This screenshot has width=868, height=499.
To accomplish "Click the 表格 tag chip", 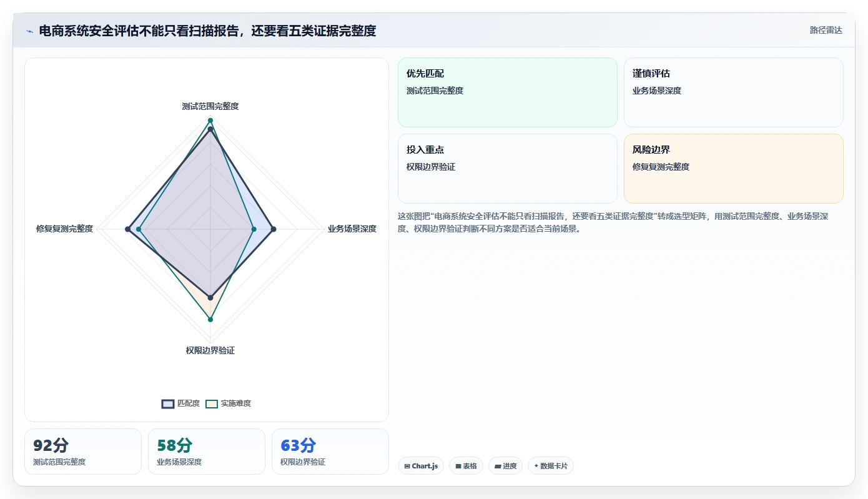I will [x=466, y=466].
